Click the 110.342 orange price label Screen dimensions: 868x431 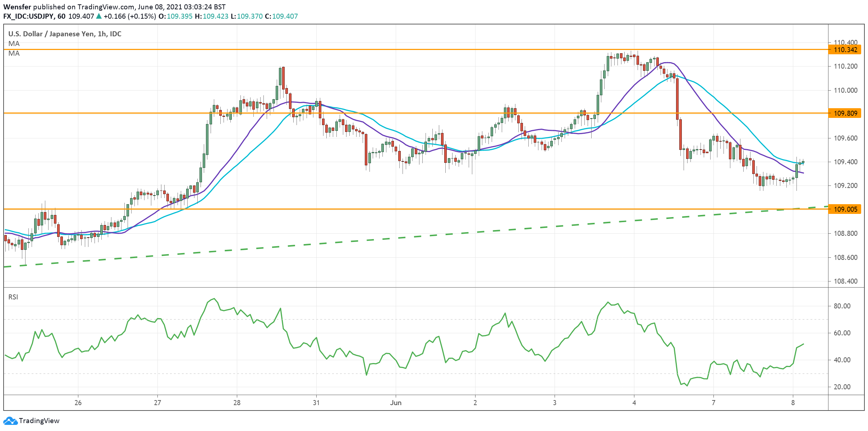[845, 50]
